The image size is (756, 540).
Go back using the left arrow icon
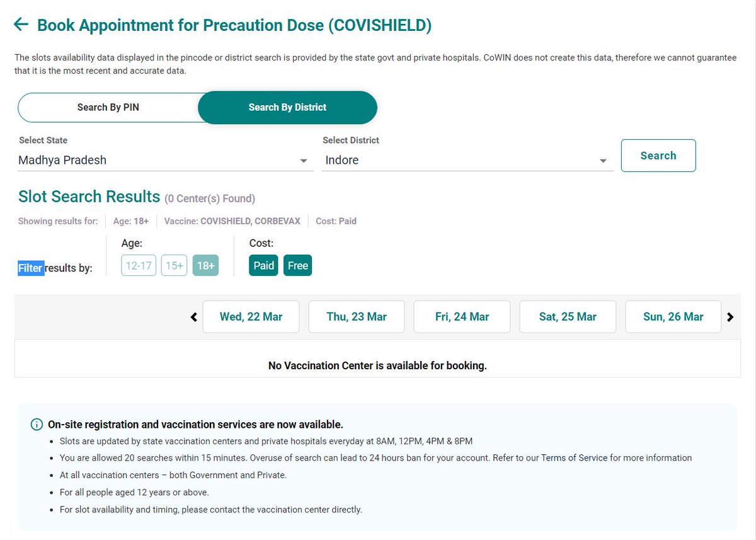(x=21, y=25)
